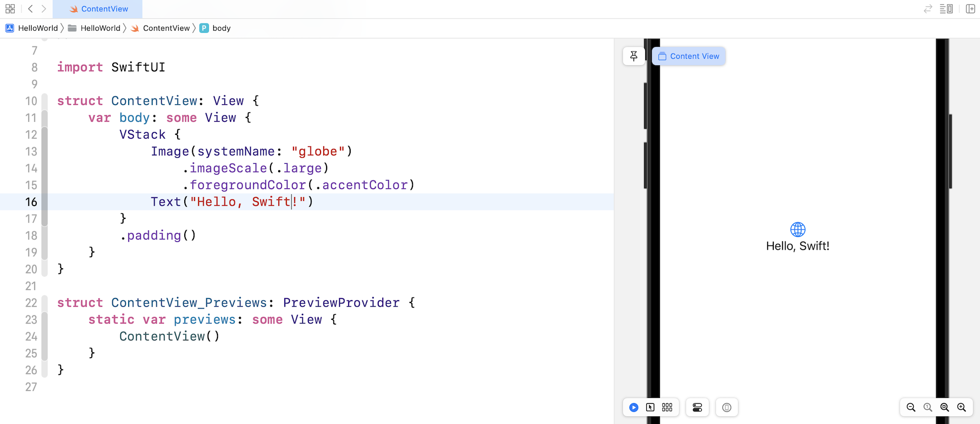Screen dimensions: 980x424
Task: Pin the preview canvas
Action: pos(633,56)
